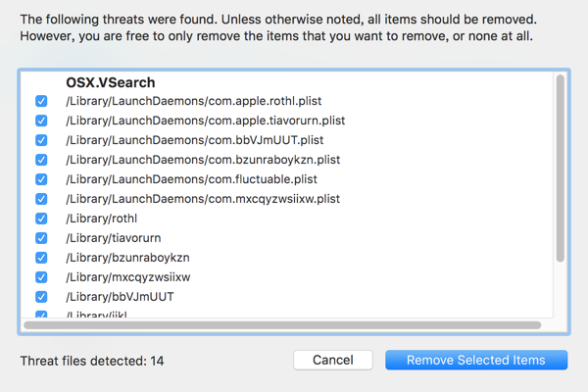This screenshot has width=588, height=392.
Task: Click the horizontal scrollbar below the list
Action: 282,324
